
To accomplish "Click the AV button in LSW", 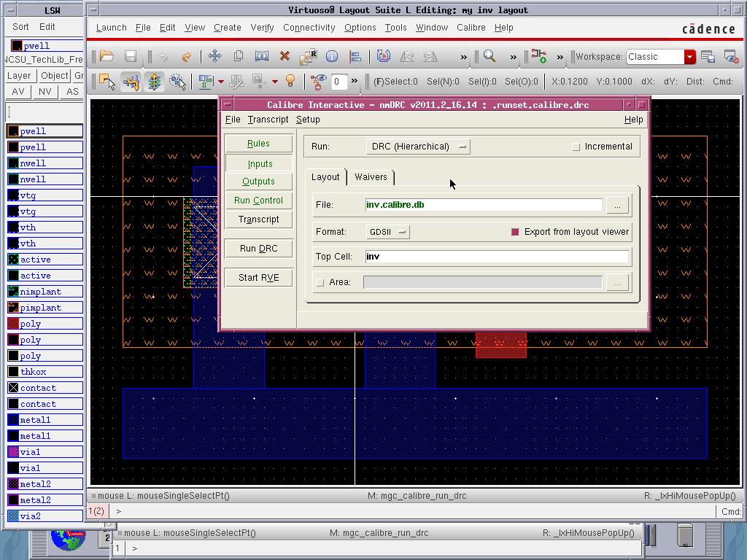I will point(18,91).
